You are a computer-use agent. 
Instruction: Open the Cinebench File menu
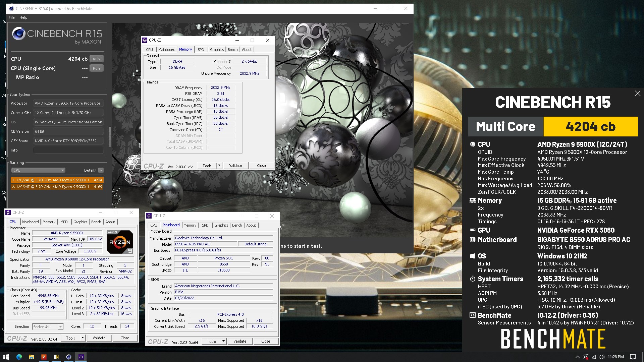pyautogui.click(x=12, y=17)
